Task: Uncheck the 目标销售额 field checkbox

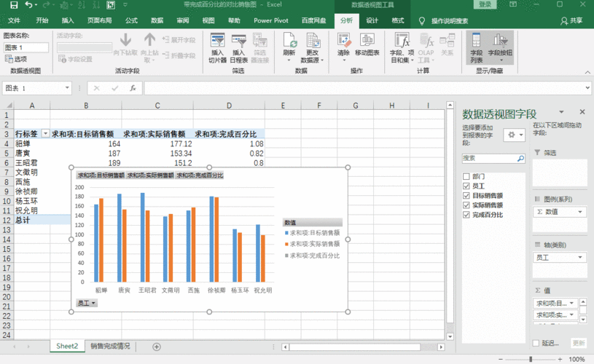Action: (466, 196)
